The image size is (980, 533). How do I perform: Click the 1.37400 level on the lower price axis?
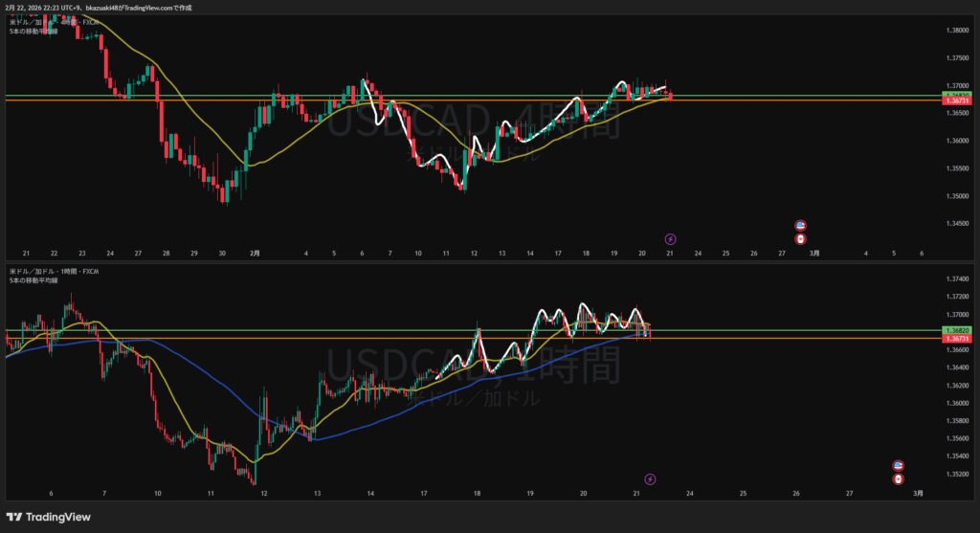coord(954,278)
